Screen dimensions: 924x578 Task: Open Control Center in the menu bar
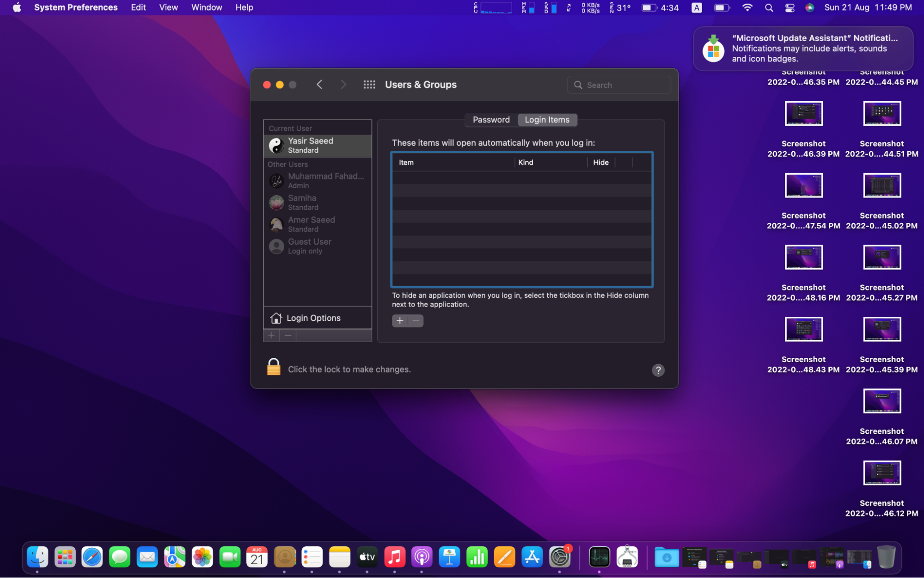point(789,7)
